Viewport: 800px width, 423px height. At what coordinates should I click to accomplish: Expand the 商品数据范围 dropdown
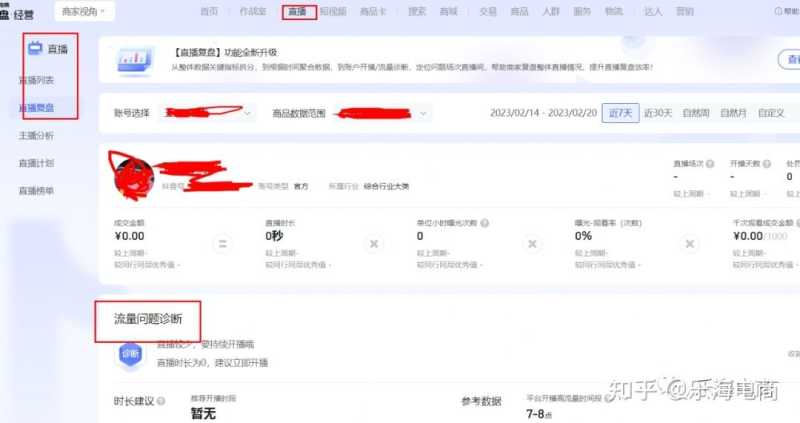pyautogui.click(x=381, y=113)
